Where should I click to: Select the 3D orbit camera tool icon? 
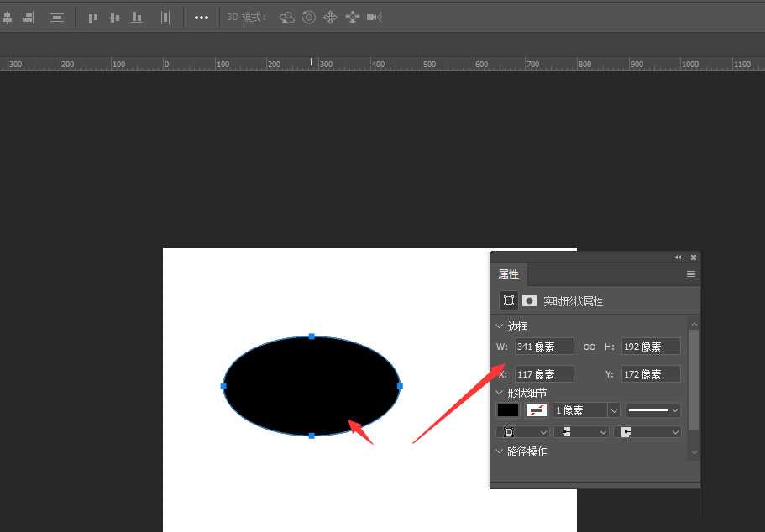tap(286, 17)
